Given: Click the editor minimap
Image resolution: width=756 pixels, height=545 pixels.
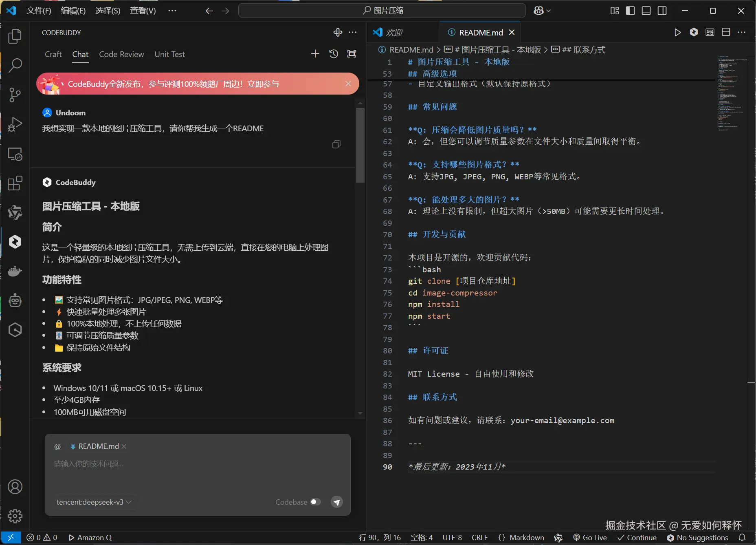Looking at the screenshot, I should [x=732, y=94].
